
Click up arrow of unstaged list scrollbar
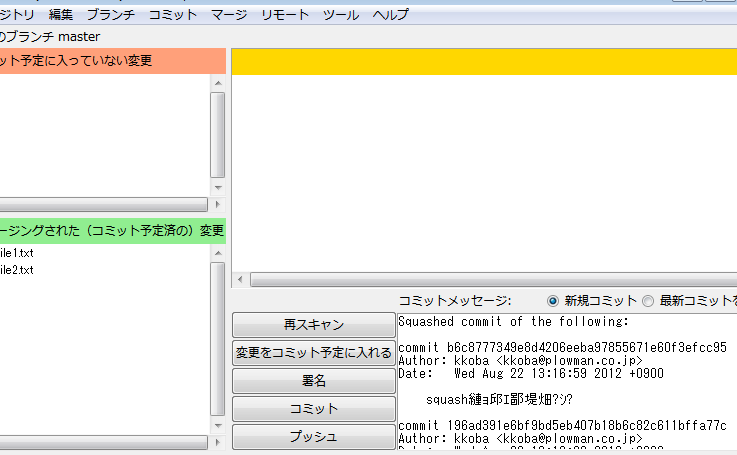click(218, 83)
